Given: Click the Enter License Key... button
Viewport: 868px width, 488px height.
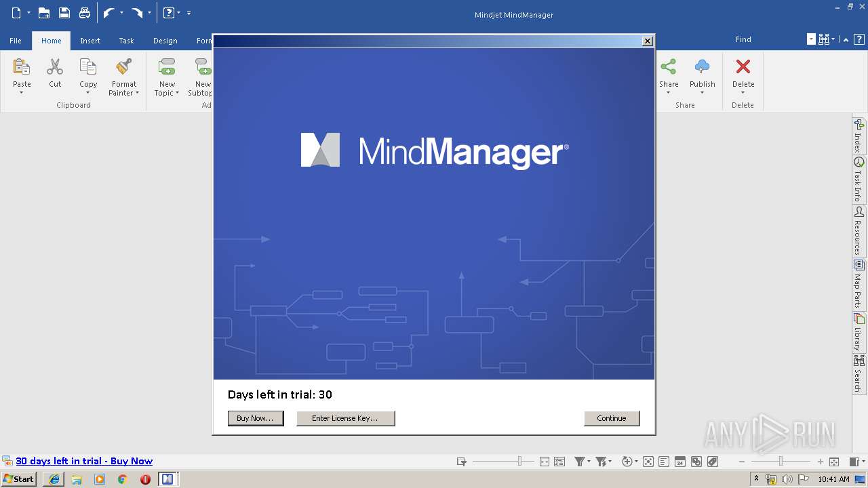Looking at the screenshot, I should click(345, 418).
